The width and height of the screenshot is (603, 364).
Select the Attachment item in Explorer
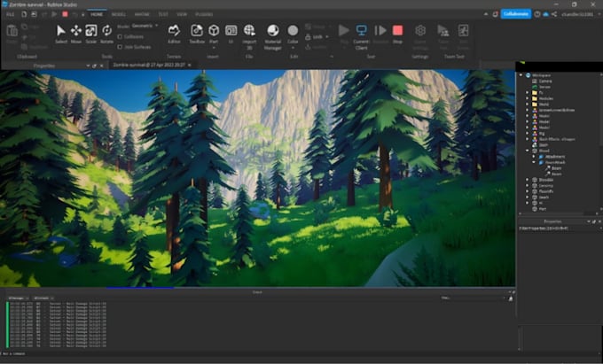(555, 156)
